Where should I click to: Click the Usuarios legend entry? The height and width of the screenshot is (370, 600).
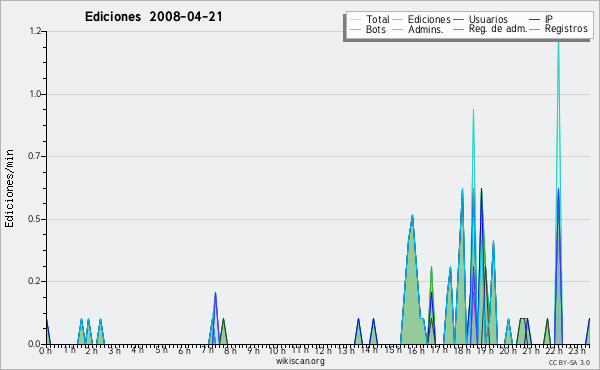coord(481,19)
